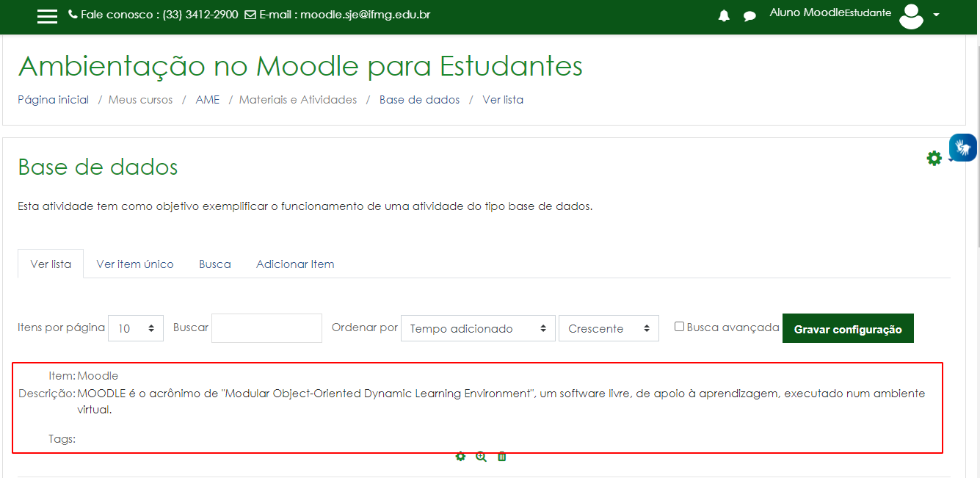Edit the Moodle entry via gear icon
Screen dimensions: 980x478
pyautogui.click(x=460, y=457)
